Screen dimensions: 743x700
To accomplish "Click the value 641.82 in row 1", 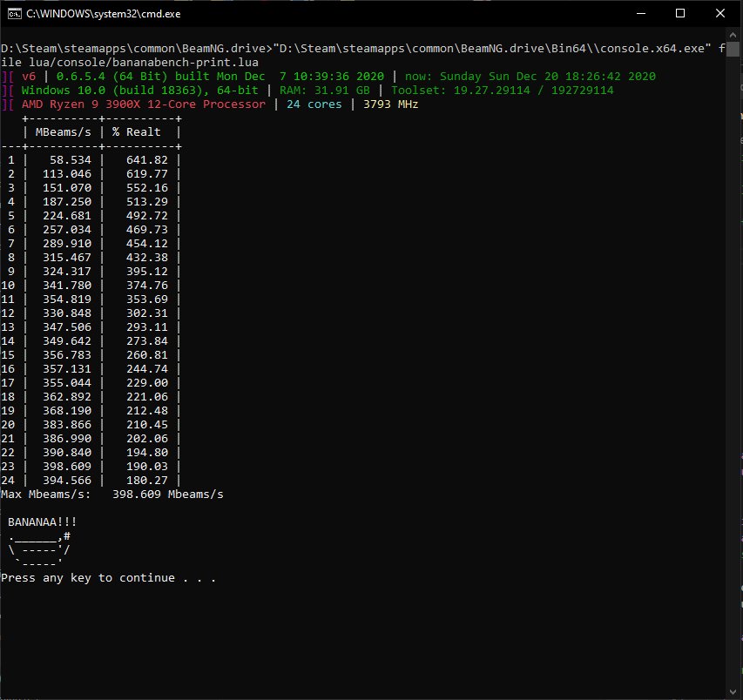I will click(x=147, y=160).
